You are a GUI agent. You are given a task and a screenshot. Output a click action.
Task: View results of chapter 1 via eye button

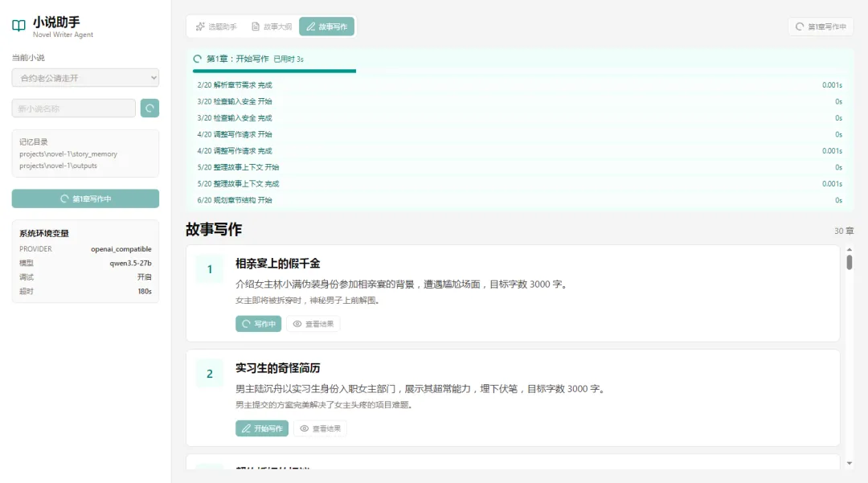[x=313, y=324]
